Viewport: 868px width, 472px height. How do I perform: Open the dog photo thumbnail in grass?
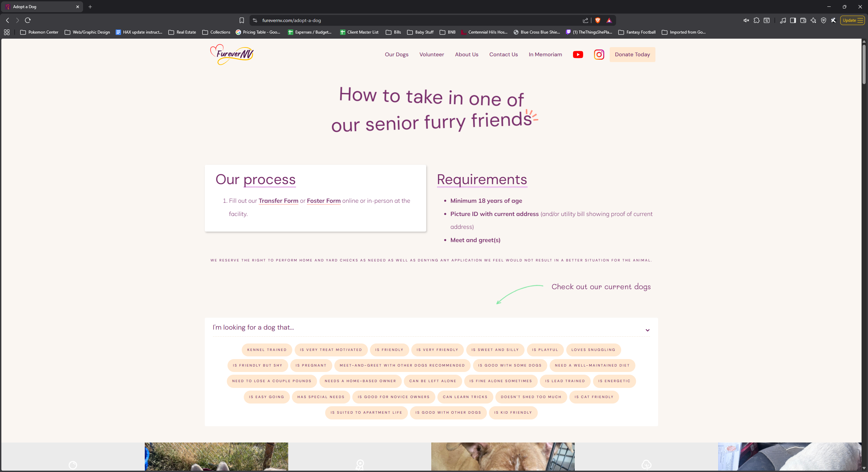(x=216, y=456)
